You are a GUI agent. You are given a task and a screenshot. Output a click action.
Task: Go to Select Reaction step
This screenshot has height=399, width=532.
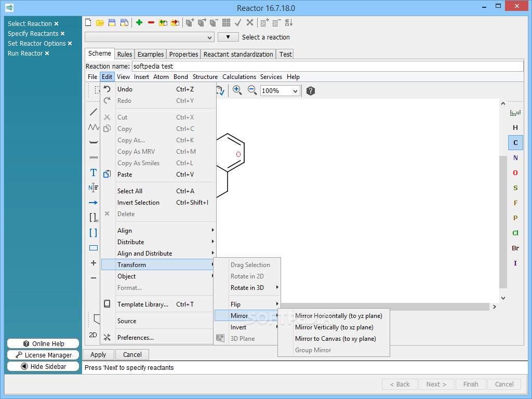pos(30,24)
